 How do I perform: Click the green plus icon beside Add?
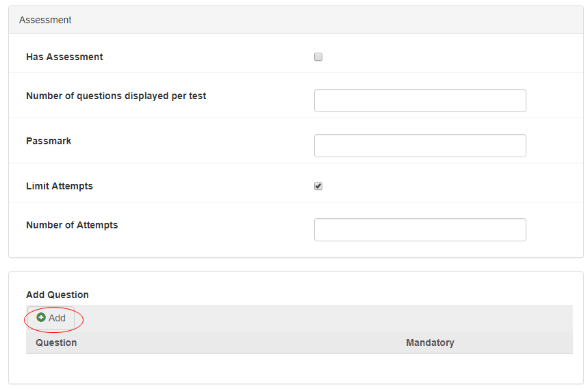click(x=41, y=318)
